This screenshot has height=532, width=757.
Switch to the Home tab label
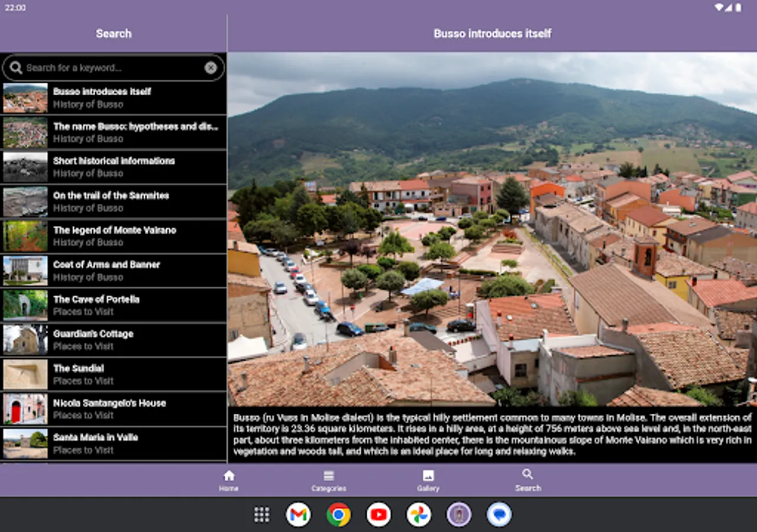pyautogui.click(x=229, y=488)
